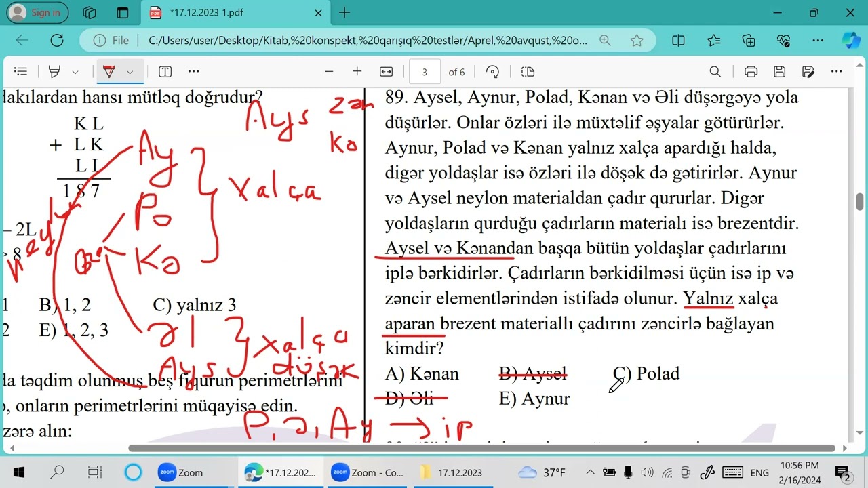Switch ENG input language
868x488 pixels.
coord(759,472)
